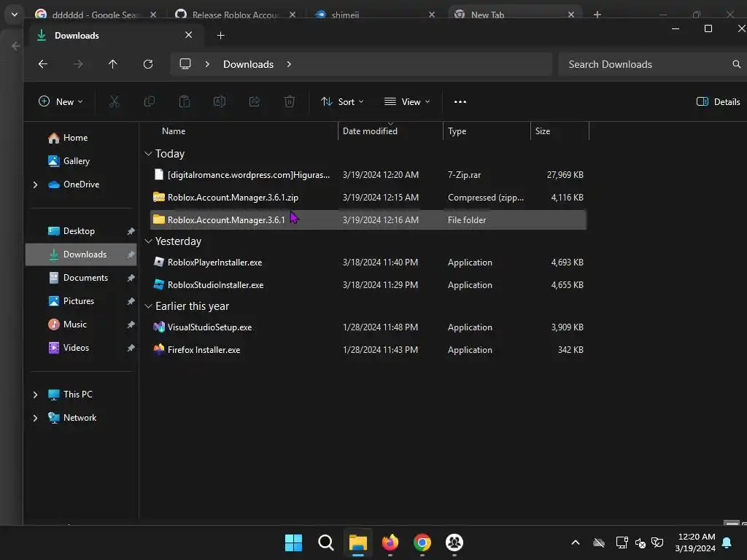Screen dimensions: 747x560
Task: Select the Roblox.Account.Manager.3.6.1 folder
Action: coord(368,220)
